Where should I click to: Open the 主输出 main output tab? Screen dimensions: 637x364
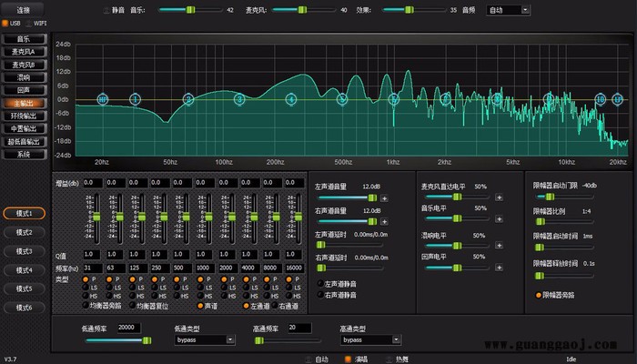coord(24,103)
